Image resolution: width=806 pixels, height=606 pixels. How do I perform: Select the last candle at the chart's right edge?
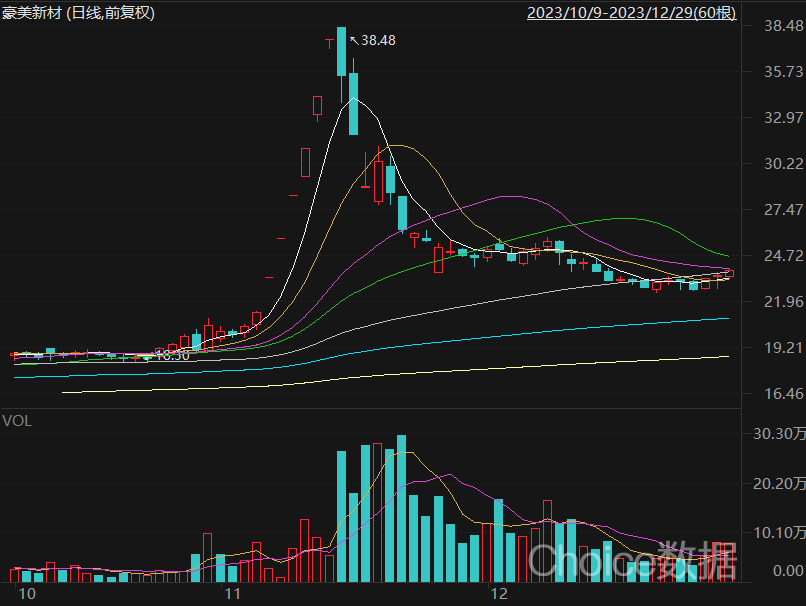(729, 273)
